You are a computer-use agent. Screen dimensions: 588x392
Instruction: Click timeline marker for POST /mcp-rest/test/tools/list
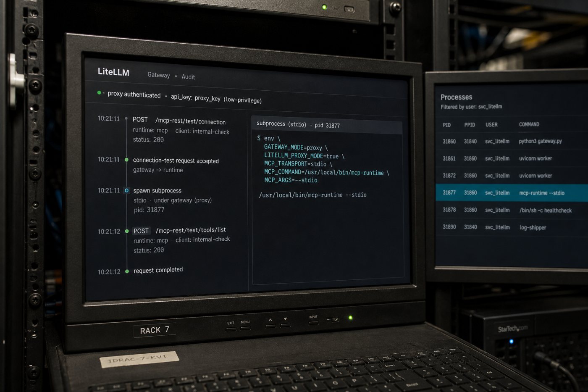click(x=127, y=231)
